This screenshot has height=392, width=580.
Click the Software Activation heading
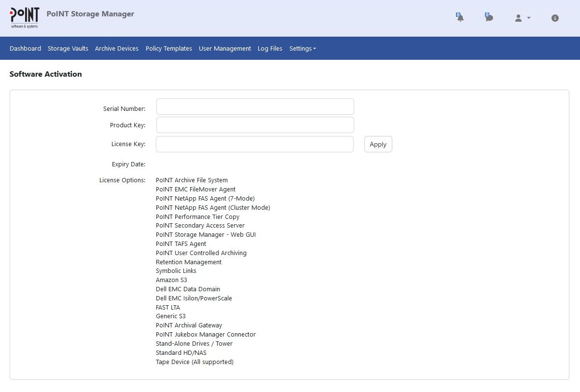46,74
